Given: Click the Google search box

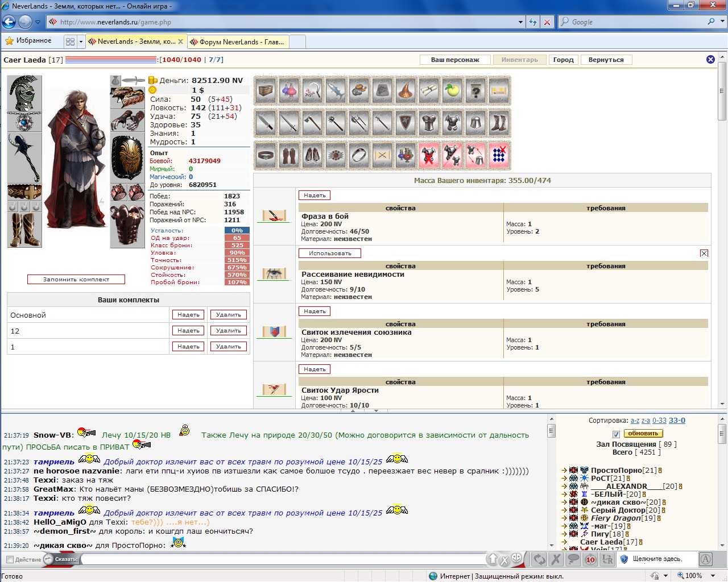Looking at the screenshot, I should click(x=637, y=22).
